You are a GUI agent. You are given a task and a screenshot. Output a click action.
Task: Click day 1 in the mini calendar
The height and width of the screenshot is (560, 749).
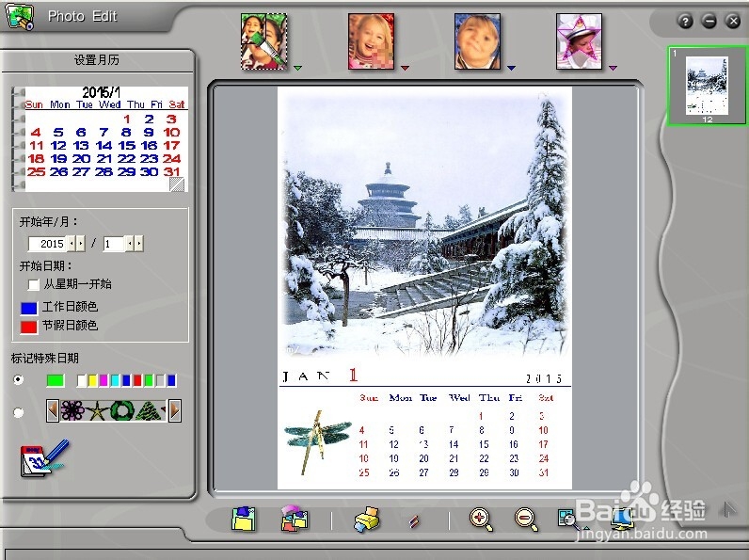click(x=127, y=119)
